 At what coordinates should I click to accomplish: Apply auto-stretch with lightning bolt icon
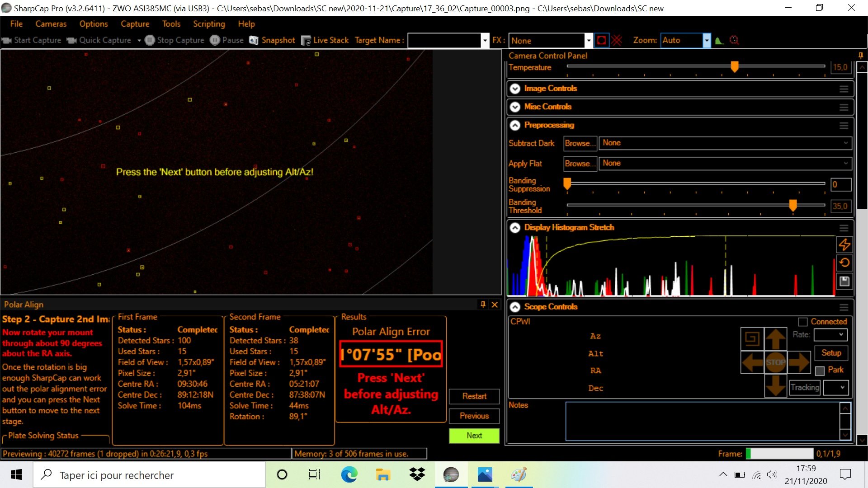pos(844,244)
